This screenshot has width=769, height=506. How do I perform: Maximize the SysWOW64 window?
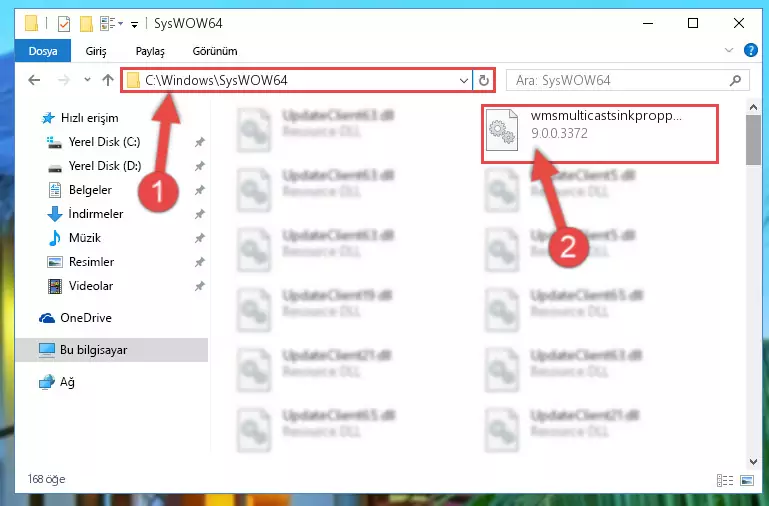tap(692, 23)
